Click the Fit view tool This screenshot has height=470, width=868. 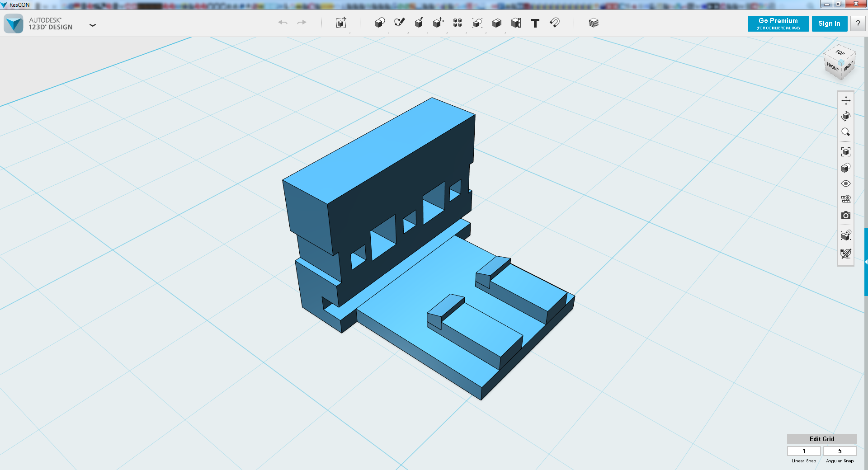[x=846, y=152]
